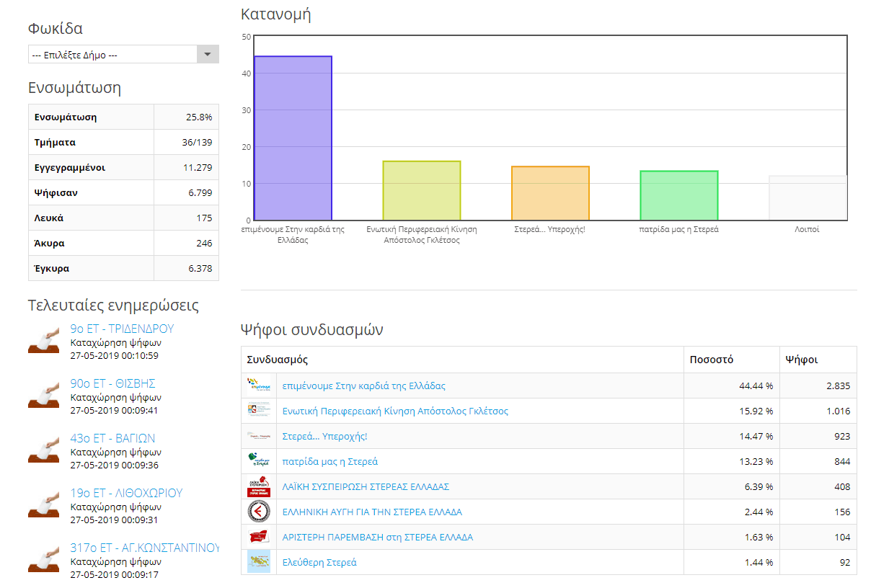Open the 19ο ΕΤ - ΛΙΘΟΧΩΡΙΟΥ update link
The width and height of the screenshot is (889, 588).
pos(126,493)
